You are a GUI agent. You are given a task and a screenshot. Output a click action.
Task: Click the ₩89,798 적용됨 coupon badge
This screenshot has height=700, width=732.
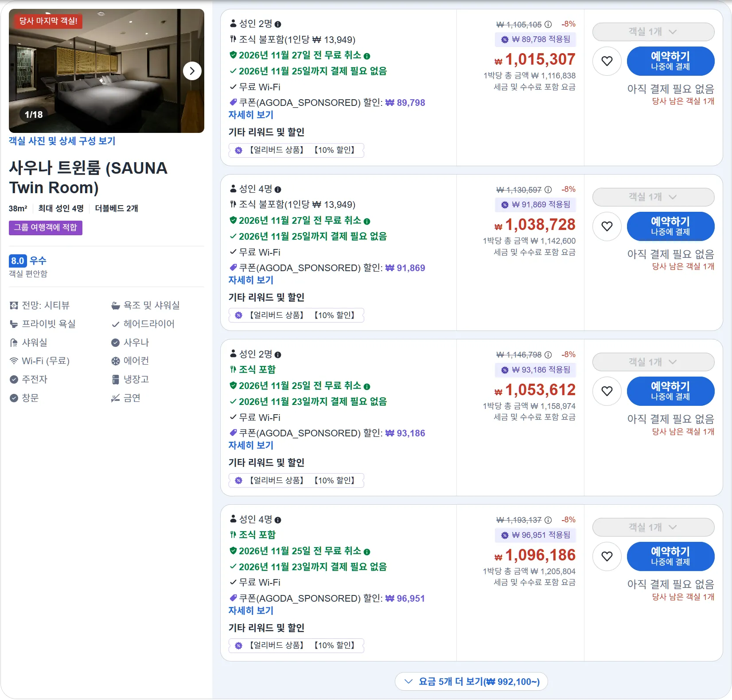pos(535,39)
